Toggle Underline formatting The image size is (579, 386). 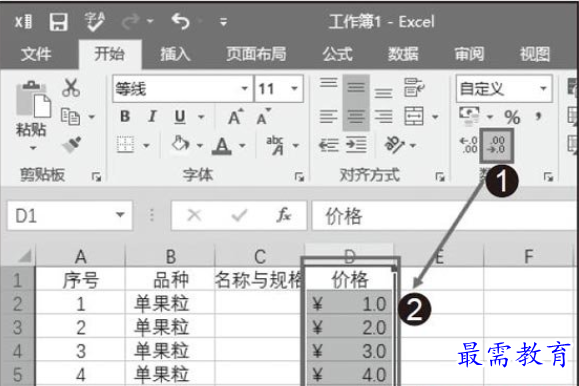tap(180, 117)
